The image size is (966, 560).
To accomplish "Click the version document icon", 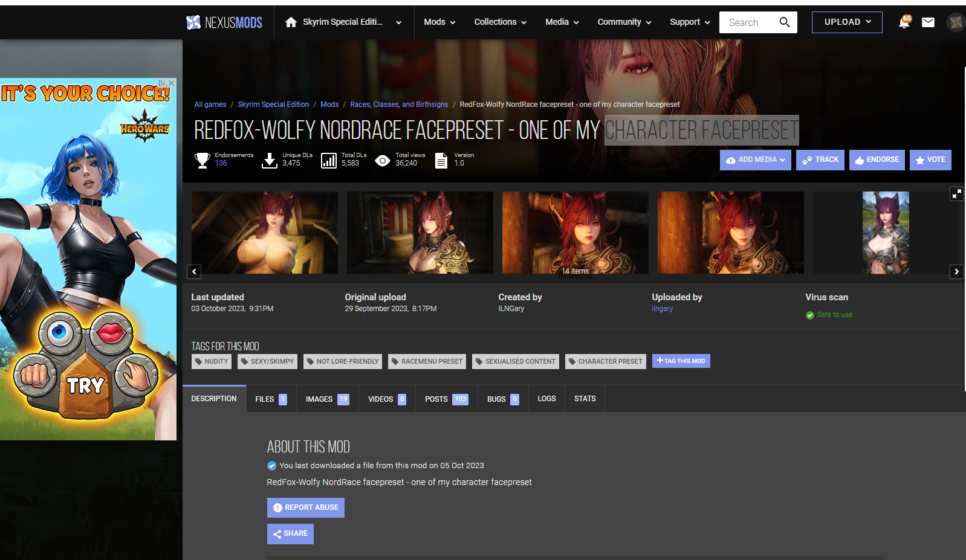I will (441, 160).
